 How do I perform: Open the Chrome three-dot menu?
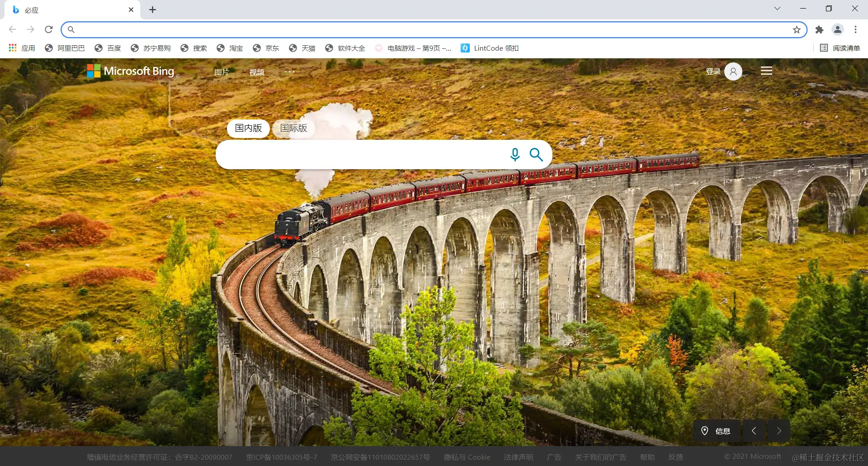[x=855, y=29]
